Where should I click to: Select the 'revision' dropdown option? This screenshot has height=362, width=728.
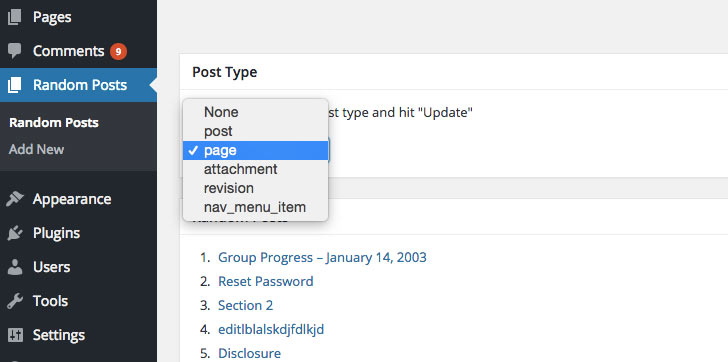coord(255,188)
